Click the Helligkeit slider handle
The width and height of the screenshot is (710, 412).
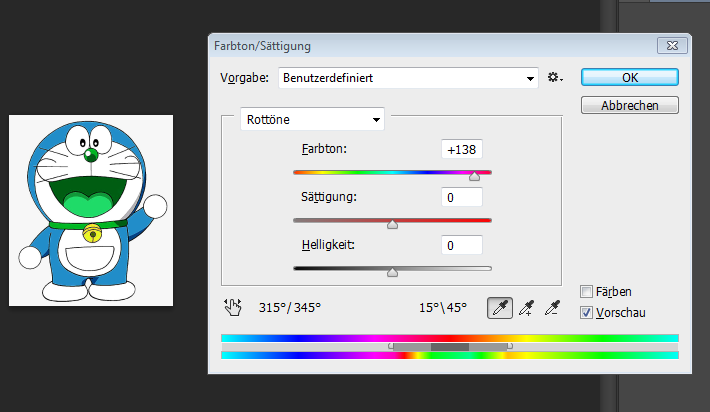(x=392, y=272)
